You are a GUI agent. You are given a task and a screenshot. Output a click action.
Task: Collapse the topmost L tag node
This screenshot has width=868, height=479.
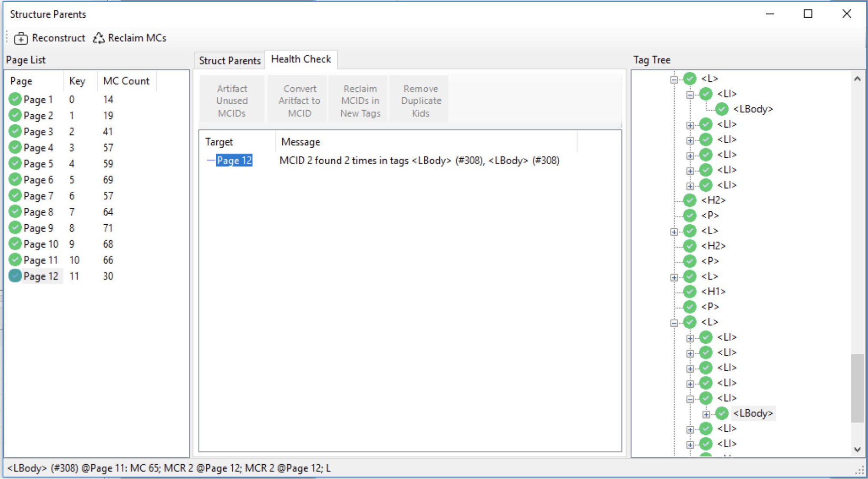[x=674, y=79]
